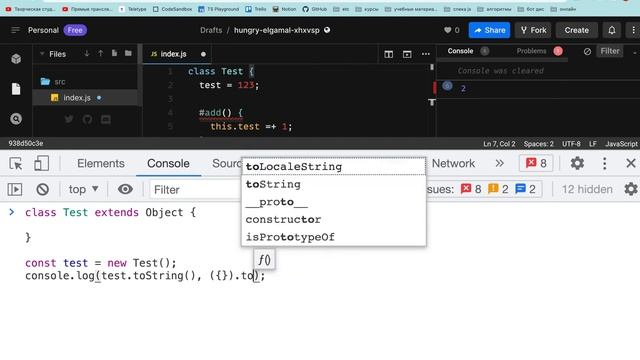Screen dimensions: 640x360
Task: Open console settings gear next to hidden count
Action: (x=631, y=189)
